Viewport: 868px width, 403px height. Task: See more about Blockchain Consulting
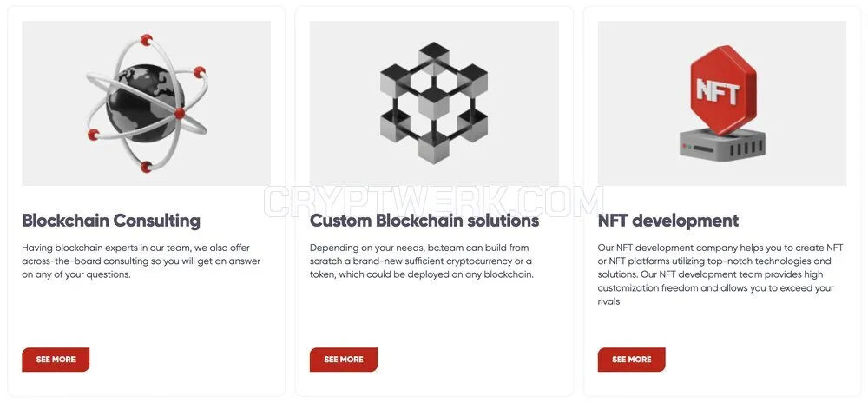pos(56,360)
